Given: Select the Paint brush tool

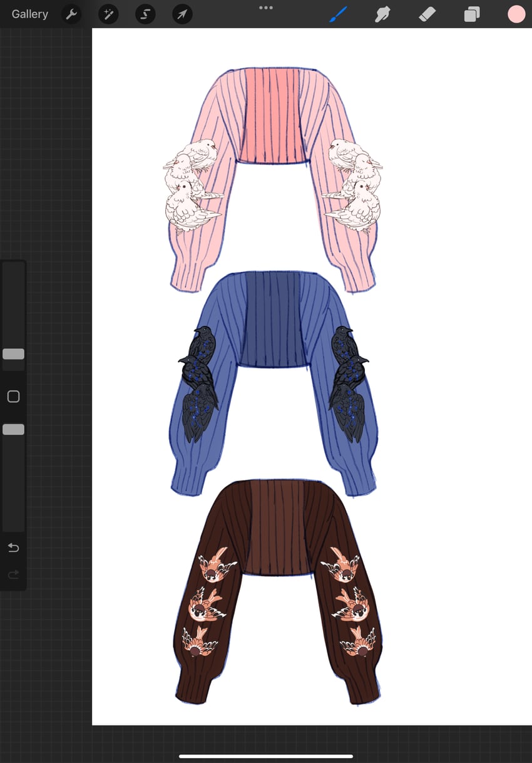Looking at the screenshot, I should coord(339,14).
